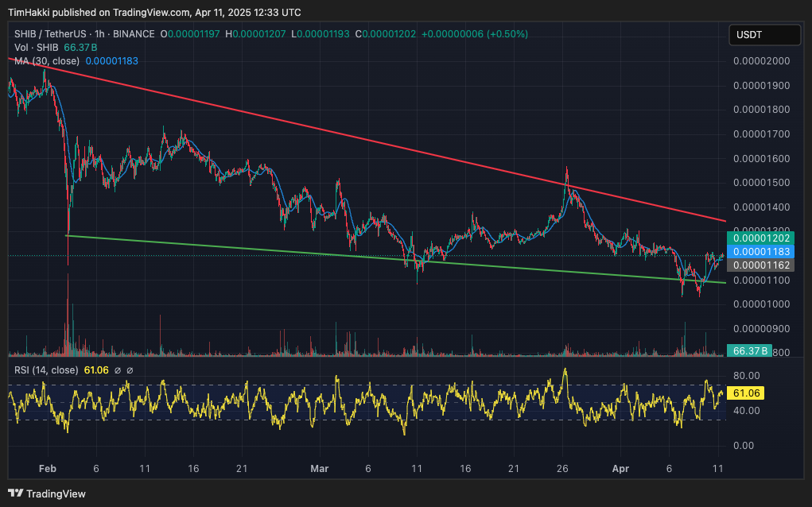Click the gray 0.00001162 price tag
812x507 pixels.
pyautogui.click(x=761, y=265)
